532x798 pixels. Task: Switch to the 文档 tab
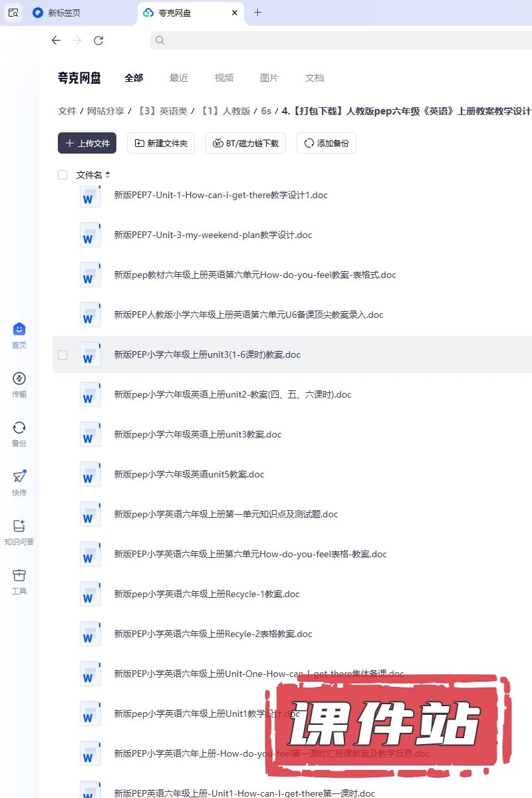[x=315, y=78]
